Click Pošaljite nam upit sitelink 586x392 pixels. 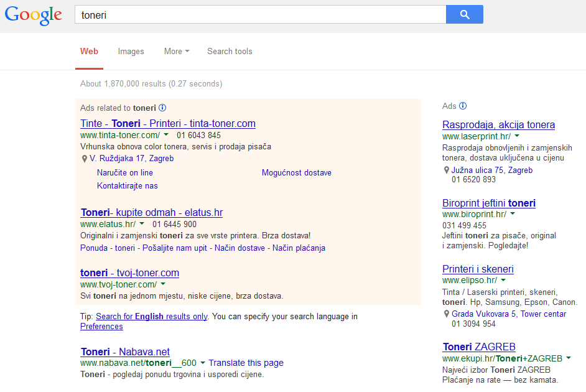[x=175, y=248]
